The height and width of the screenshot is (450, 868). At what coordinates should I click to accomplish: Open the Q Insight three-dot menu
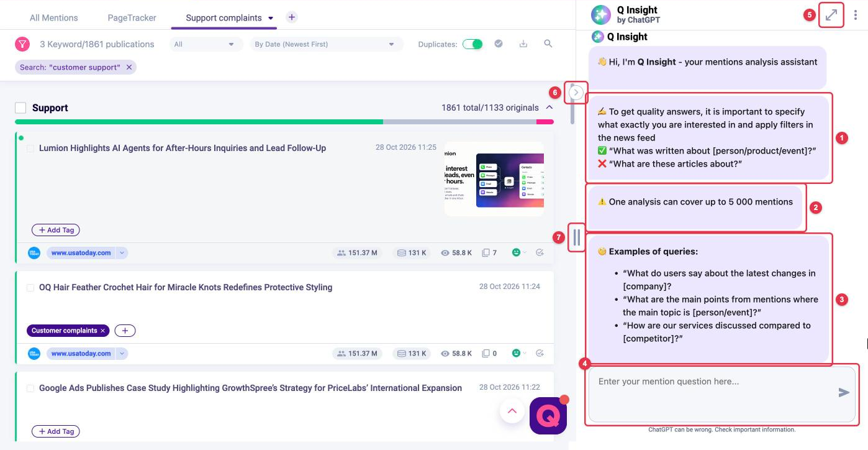(x=856, y=16)
